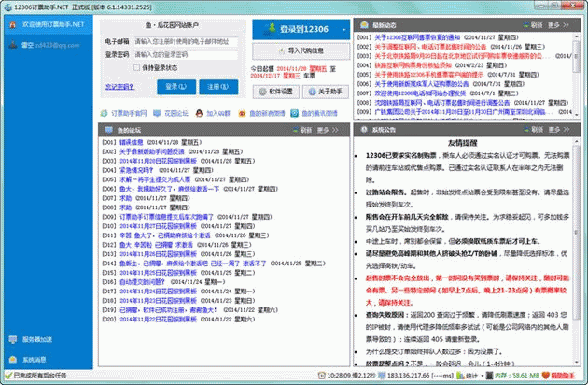This screenshot has width=588, height=385.
Task: Click 捐助助手 text in status bar
Action: pyautogui.click(x=563, y=376)
